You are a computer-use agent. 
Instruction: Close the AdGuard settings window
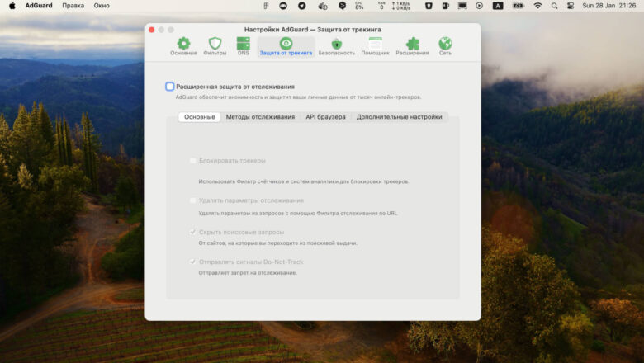(152, 30)
